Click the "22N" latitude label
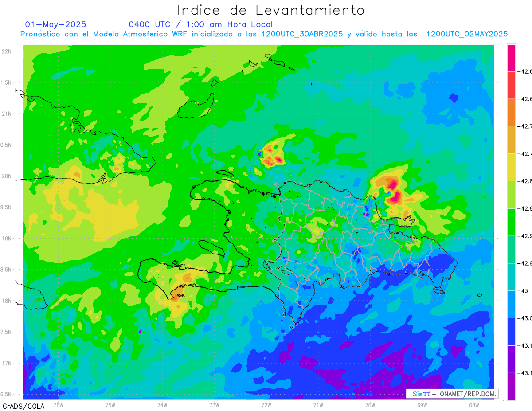The height and width of the screenshot is (411, 532). tap(7, 51)
